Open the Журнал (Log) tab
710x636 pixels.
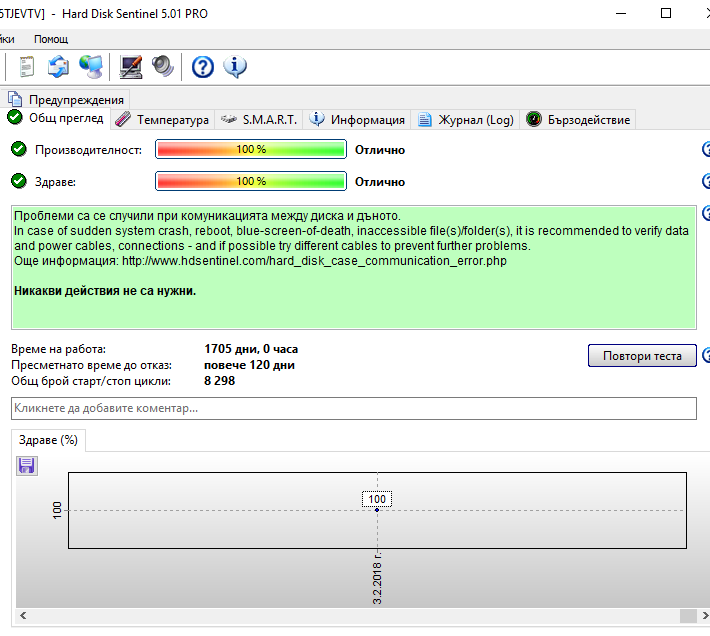pyautogui.click(x=465, y=120)
